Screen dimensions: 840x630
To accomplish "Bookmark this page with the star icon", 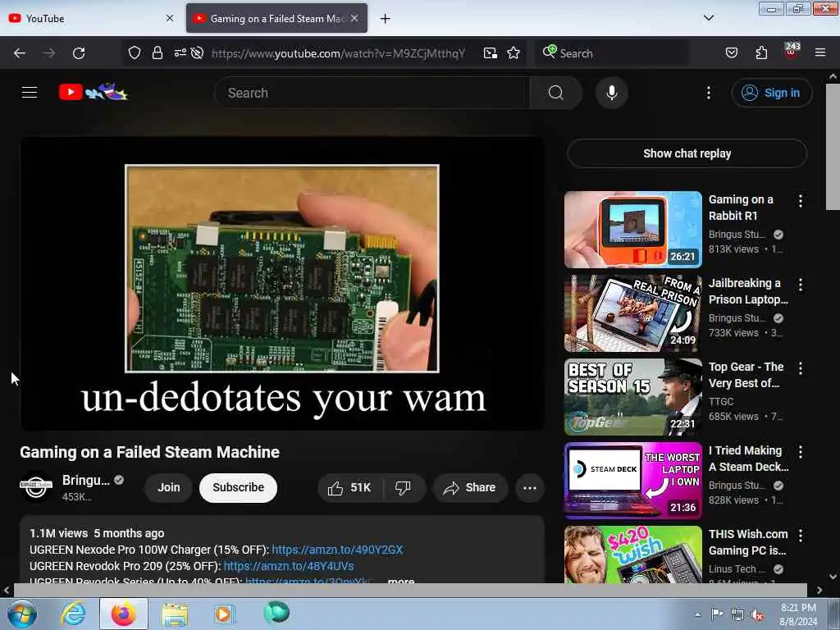I will (x=514, y=53).
